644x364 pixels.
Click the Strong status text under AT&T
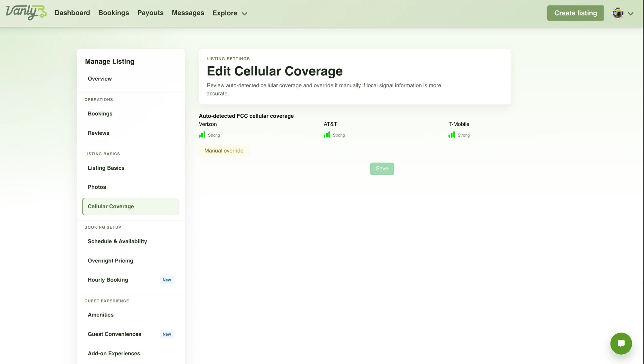pyautogui.click(x=339, y=135)
